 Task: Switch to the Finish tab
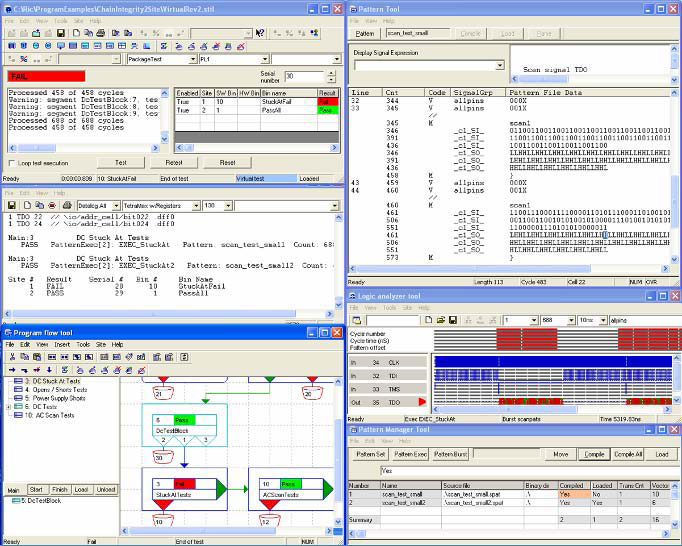(58, 489)
